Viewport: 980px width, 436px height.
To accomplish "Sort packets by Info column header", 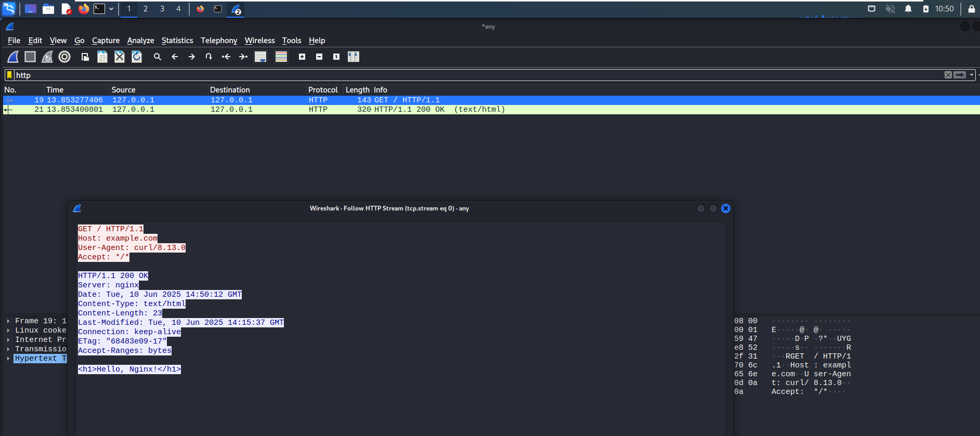I will click(x=676, y=90).
